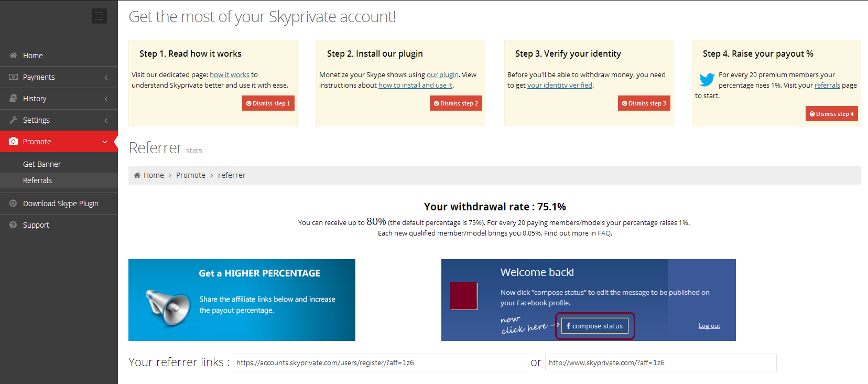Expand the History submenu arrow
The width and height of the screenshot is (868, 384).
click(x=106, y=99)
